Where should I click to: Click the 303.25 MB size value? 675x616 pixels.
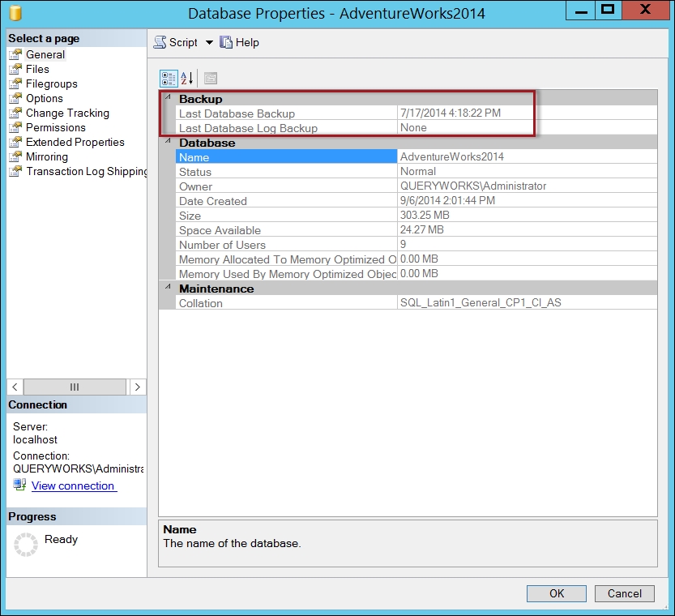coord(425,216)
